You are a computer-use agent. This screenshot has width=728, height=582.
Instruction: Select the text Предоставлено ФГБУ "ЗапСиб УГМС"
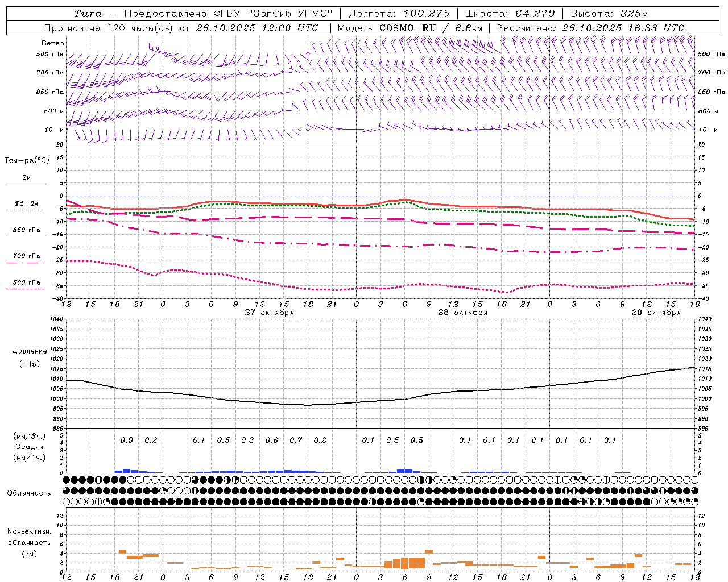tap(228, 14)
